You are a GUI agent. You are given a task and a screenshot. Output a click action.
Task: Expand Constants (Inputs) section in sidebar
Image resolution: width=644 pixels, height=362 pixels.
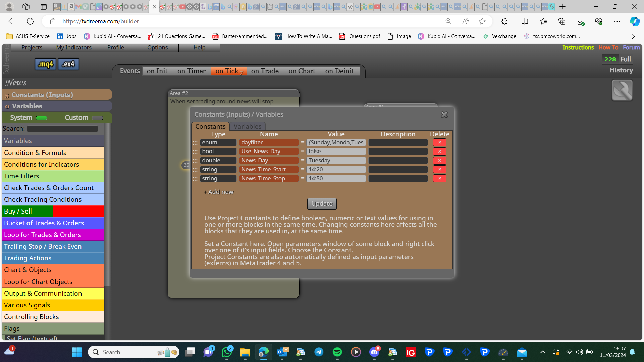pos(57,95)
